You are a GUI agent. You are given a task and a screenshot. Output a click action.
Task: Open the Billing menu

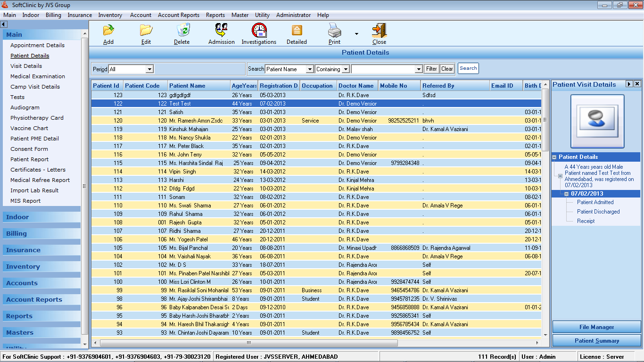(x=53, y=15)
